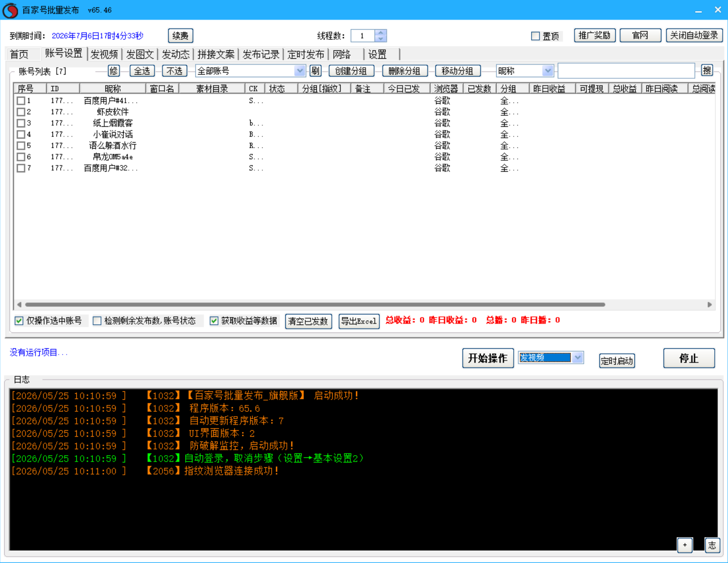Disable 仅操作选中账号 option
728x563 pixels.
point(19,321)
